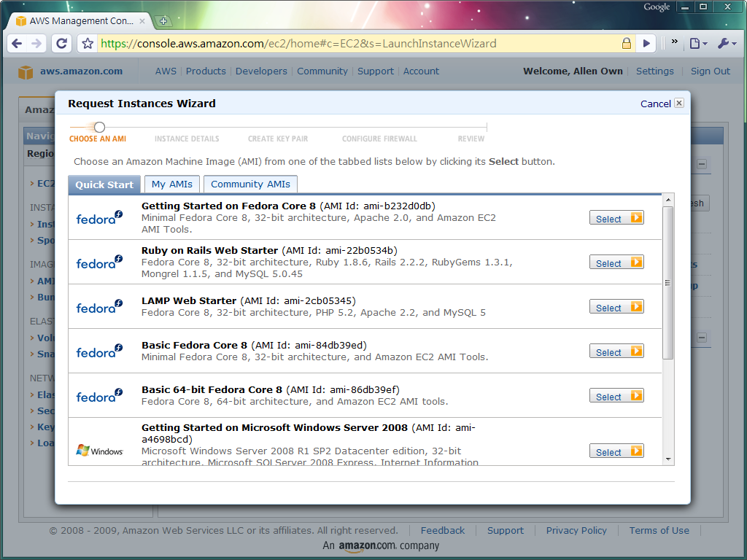747x560 pixels.
Task: Open a new browser tab
Action: click(163, 21)
